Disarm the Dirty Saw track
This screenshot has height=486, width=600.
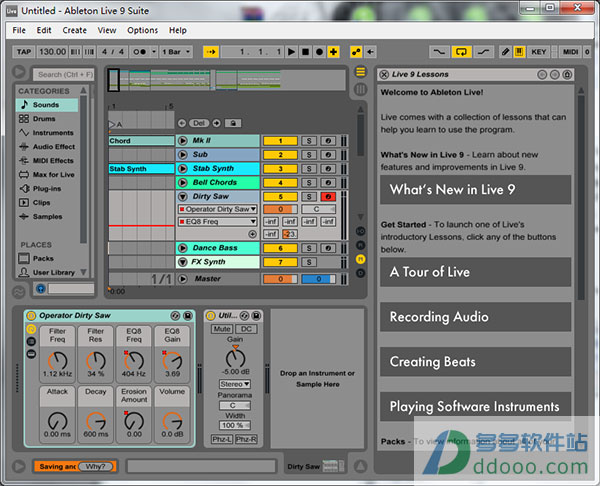pyautogui.click(x=328, y=197)
